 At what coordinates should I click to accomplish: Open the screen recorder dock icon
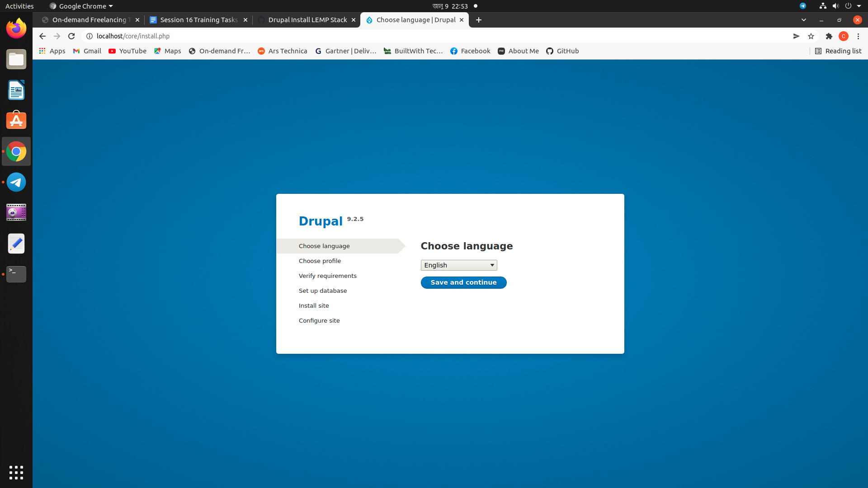(16, 213)
